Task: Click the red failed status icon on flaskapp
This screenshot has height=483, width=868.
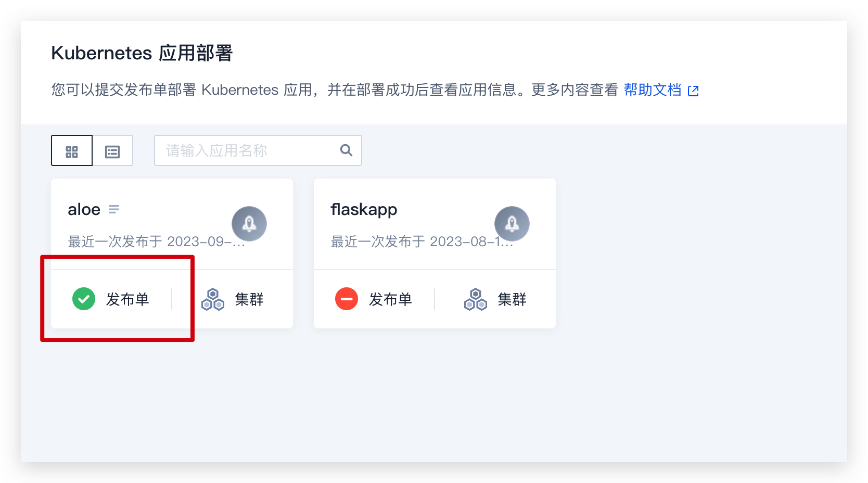Action: pos(347,299)
